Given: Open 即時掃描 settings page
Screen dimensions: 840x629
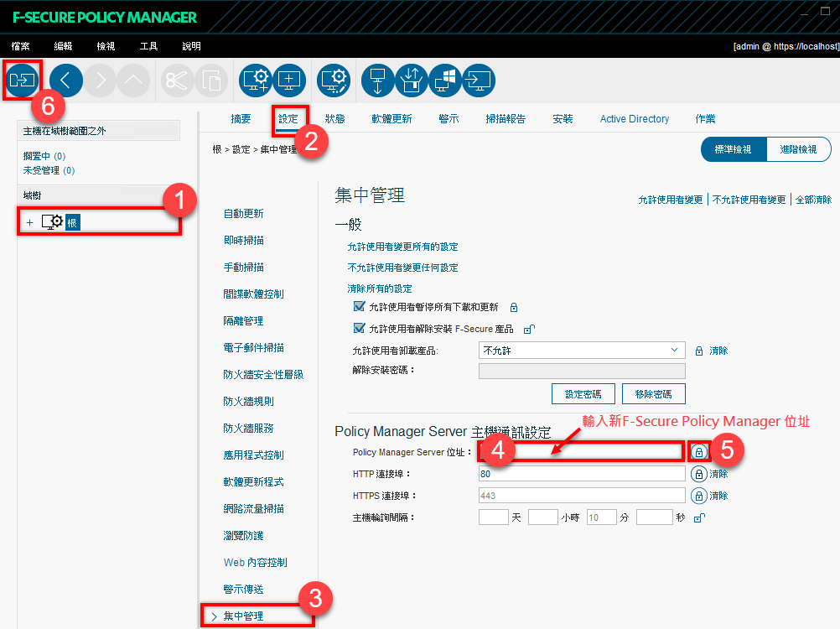Looking at the screenshot, I should pos(244,241).
